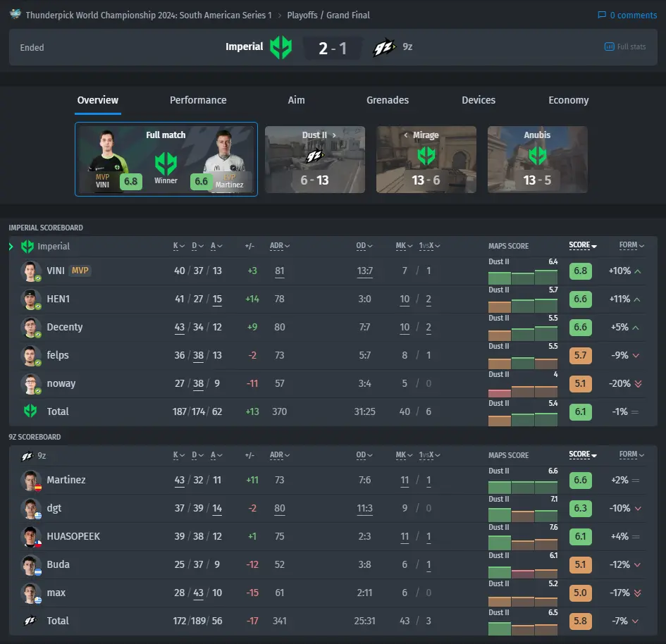This screenshot has width=666, height=644.
Task: Open HUASOPEEK's player name link
Action: click(x=73, y=536)
